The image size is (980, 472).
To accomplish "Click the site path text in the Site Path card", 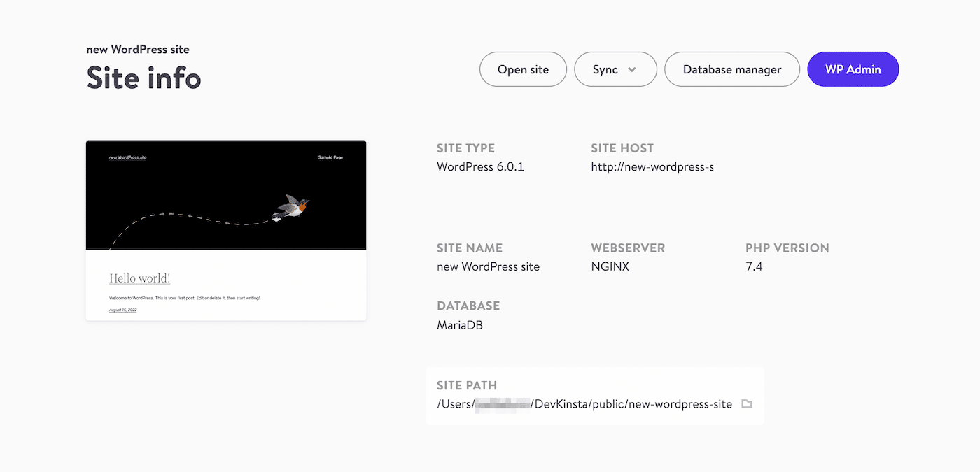I will (583, 403).
